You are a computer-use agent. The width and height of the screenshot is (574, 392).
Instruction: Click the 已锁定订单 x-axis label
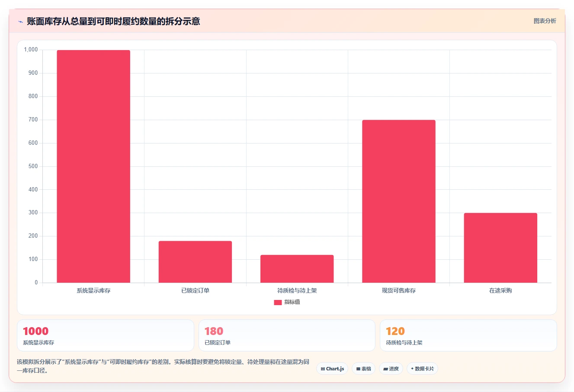[195, 290]
